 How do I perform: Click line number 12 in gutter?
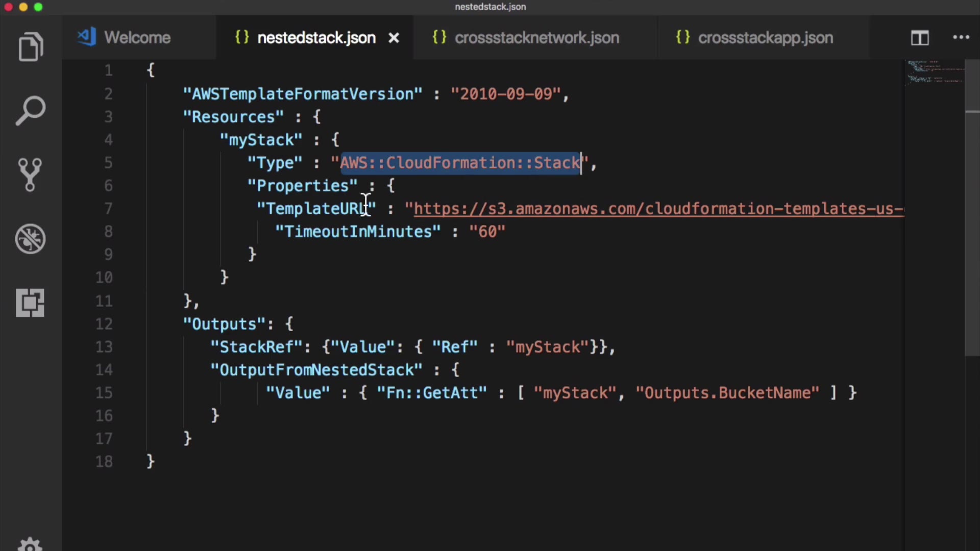pos(104,324)
